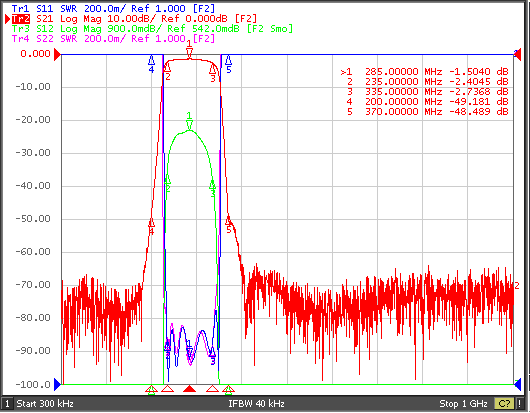The image size is (530, 413).
Task: Click the IFBW 40 kHz setting
Action: pyautogui.click(x=256, y=404)
